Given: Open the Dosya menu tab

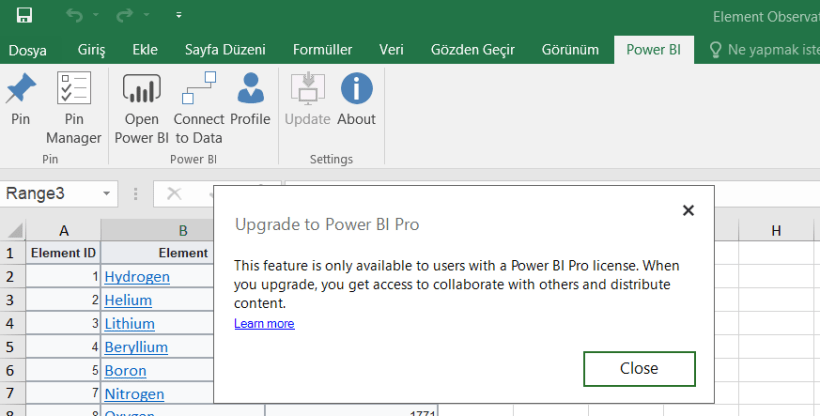Looking at the screenshot, I should coord(28,50).
